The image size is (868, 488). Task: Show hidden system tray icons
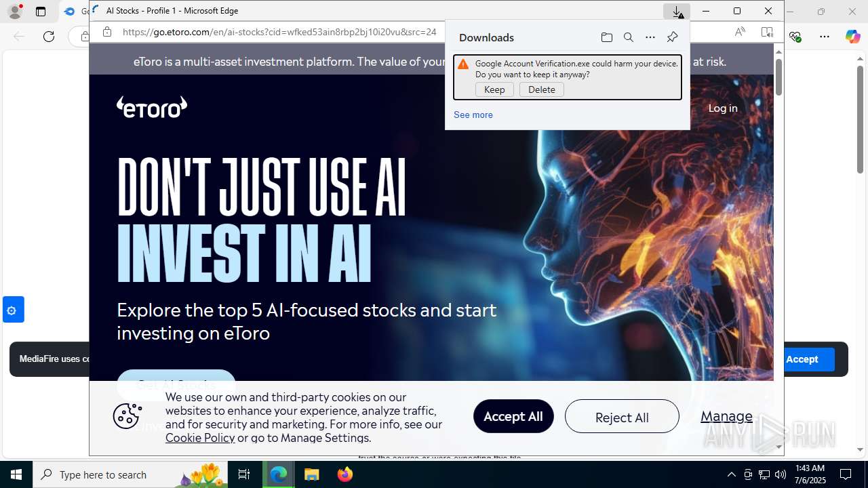point(731,474)
